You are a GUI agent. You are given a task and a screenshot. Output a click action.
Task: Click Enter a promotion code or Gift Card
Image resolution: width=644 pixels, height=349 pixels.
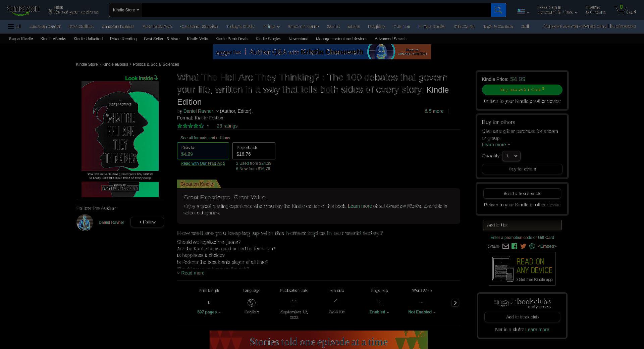(x=522, y=238)
